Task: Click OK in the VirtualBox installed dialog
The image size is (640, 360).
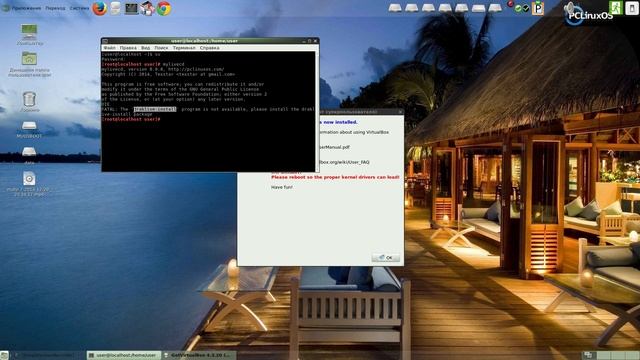Action: tap(386, 258)
